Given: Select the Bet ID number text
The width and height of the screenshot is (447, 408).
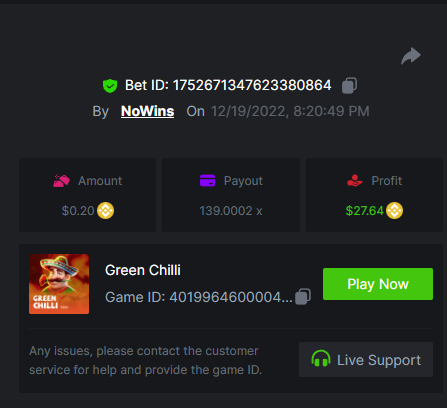Looking at the screenshot, I should point(252,85).
